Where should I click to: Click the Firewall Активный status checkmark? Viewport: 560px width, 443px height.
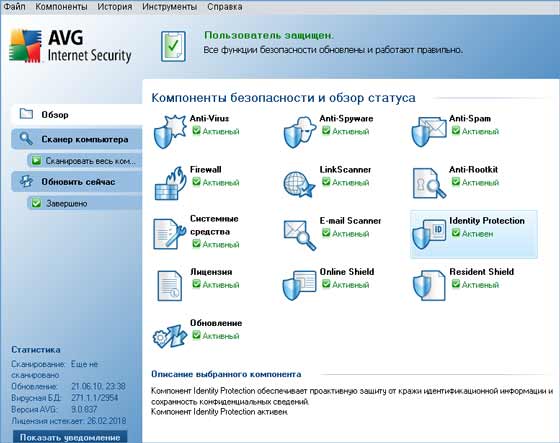click(x=196, y=182)
